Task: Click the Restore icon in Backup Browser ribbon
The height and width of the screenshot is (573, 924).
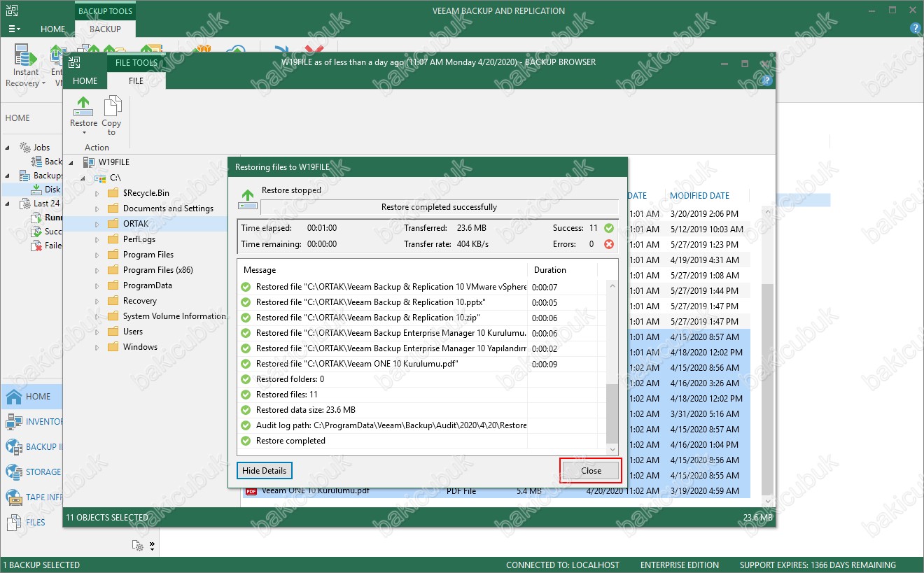Action: (x=83, y=106)
